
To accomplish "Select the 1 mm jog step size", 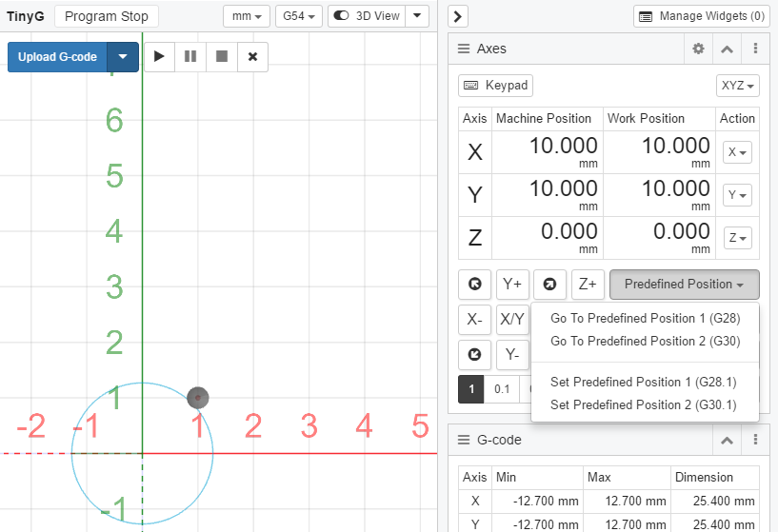I will [x=471, y=388].
